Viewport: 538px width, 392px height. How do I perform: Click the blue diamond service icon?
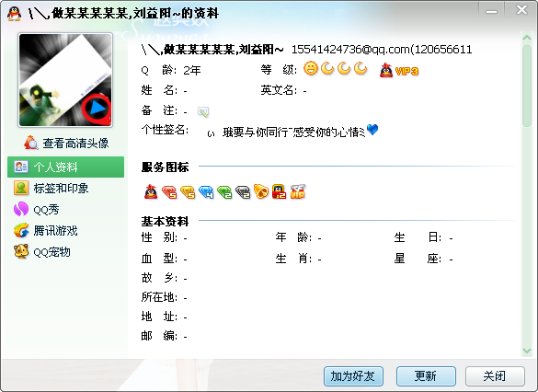tap(206, 192)
